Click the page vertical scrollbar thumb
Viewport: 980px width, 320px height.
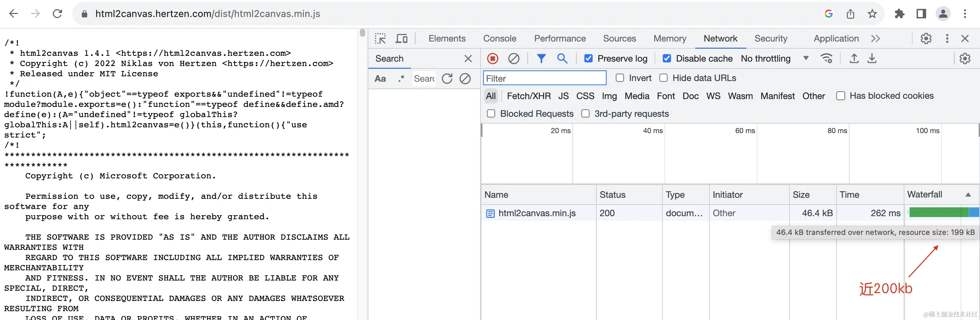coord(362,33)
